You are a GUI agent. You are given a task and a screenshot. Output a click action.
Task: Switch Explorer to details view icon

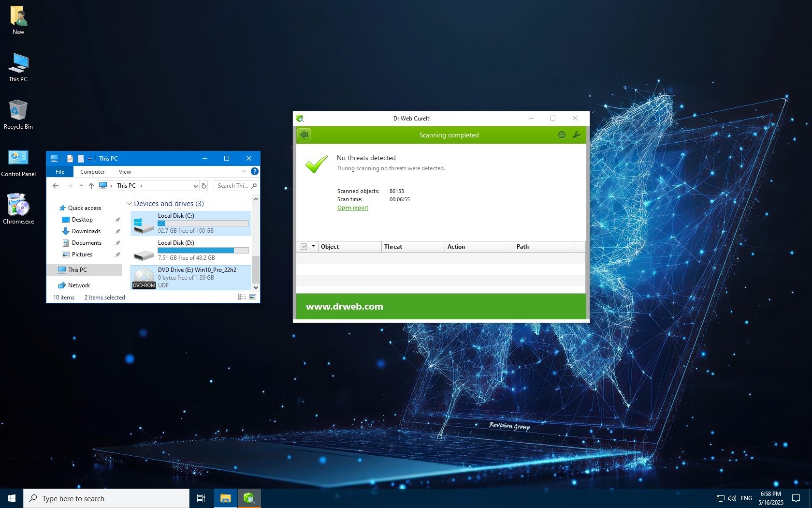[x=242, y=297]
